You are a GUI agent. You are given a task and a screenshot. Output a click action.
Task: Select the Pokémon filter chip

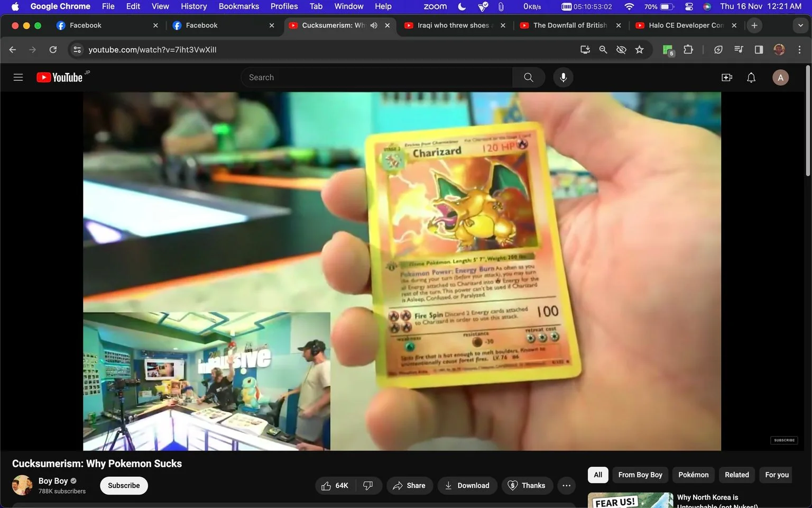pyautogui.click(x=693, y=475)
